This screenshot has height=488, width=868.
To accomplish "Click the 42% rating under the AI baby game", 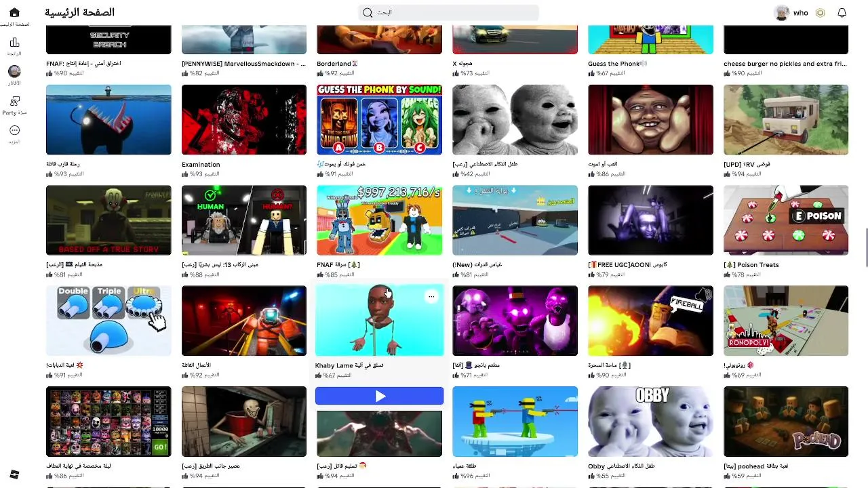I will click(471, 174).
